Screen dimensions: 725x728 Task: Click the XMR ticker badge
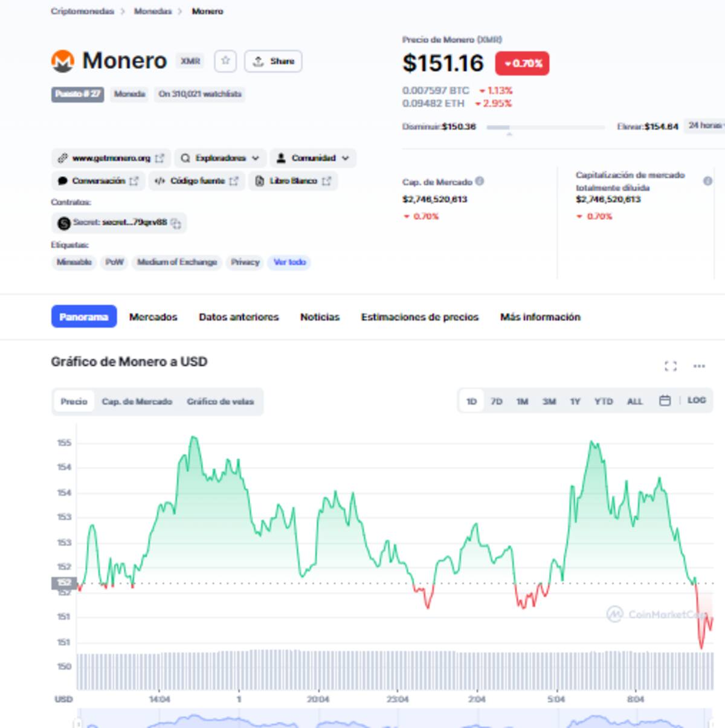(190, 61)
